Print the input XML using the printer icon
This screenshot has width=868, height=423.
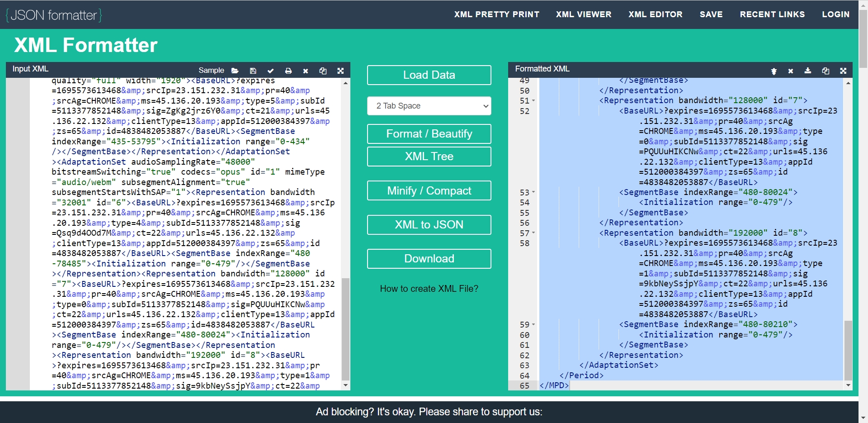[288, 71]
